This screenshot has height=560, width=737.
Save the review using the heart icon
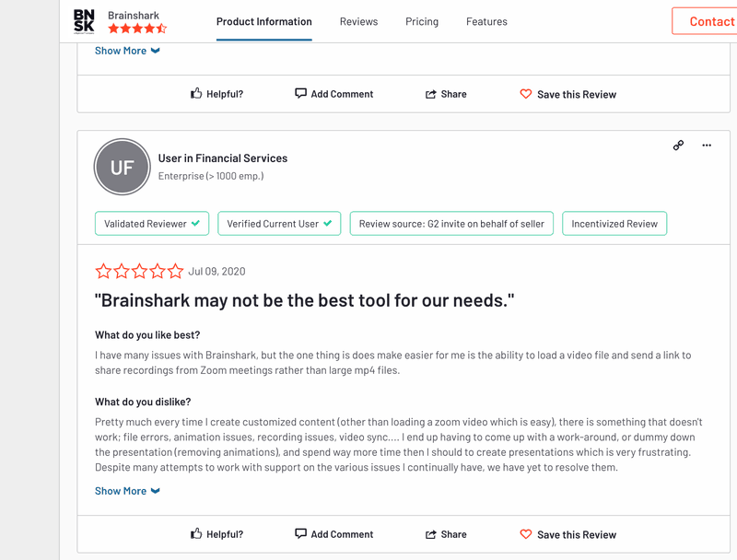[x=525, y=534]
